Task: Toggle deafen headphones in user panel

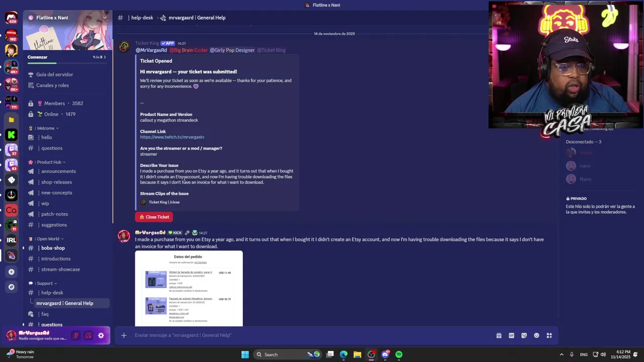Action: click(89, 335)
